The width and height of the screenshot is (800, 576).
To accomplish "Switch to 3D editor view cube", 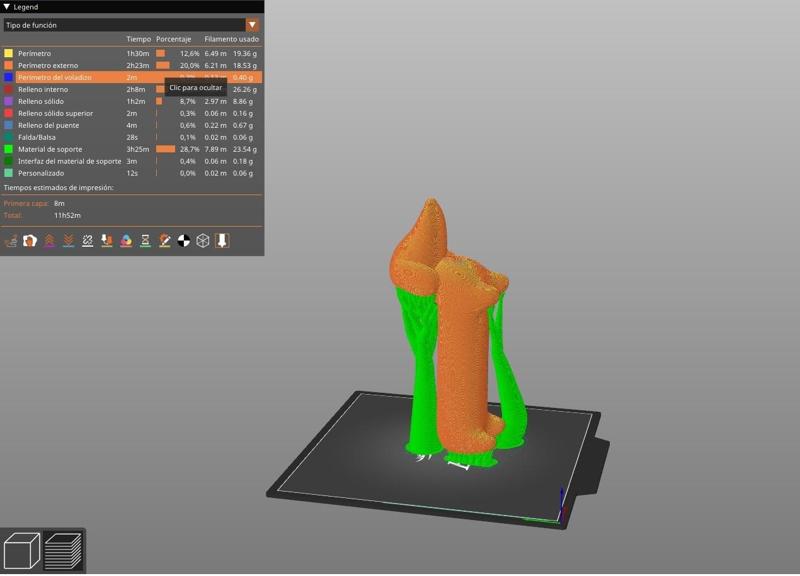I will click(22, 551).
